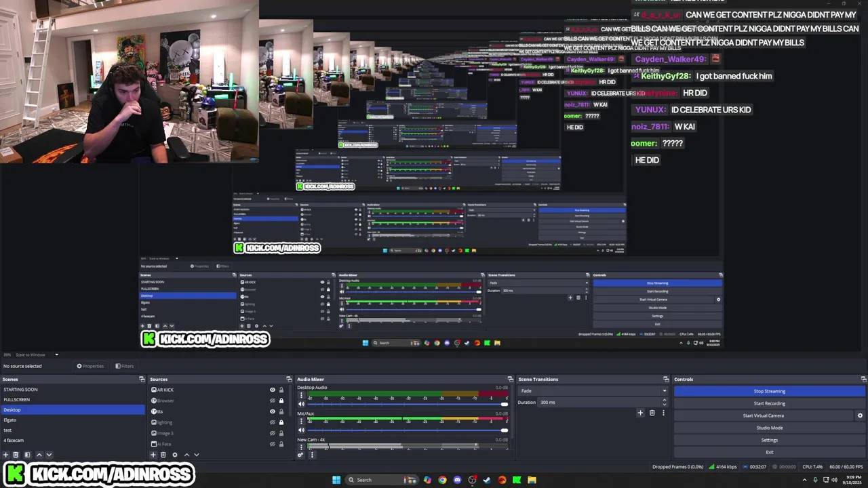Pop out the Scene Transitions dock
Viewport: 868px width, 488px height.
coord(666,379)
